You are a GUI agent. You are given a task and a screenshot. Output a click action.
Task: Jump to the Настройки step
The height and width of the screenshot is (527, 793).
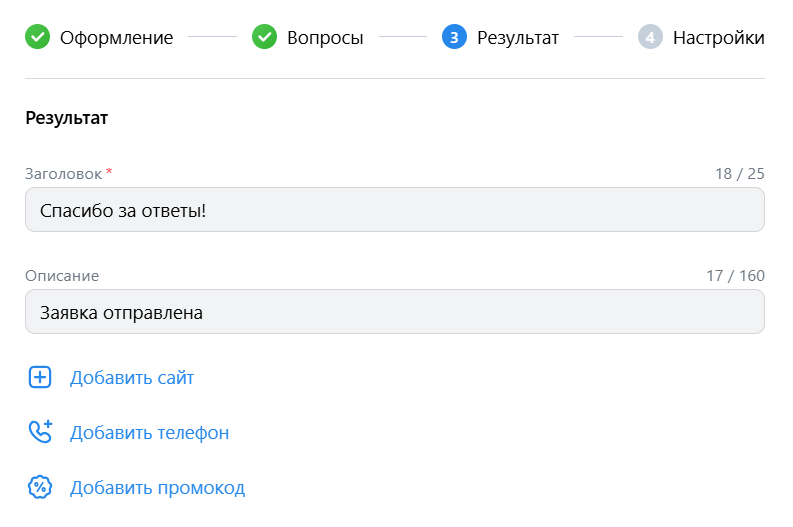718,38
